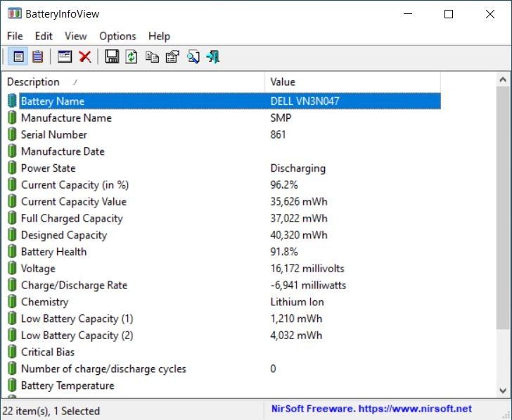Viewport: 512px width, 420px height.
Task: Click the Save floppy disk icon
Action: [112, 57]
